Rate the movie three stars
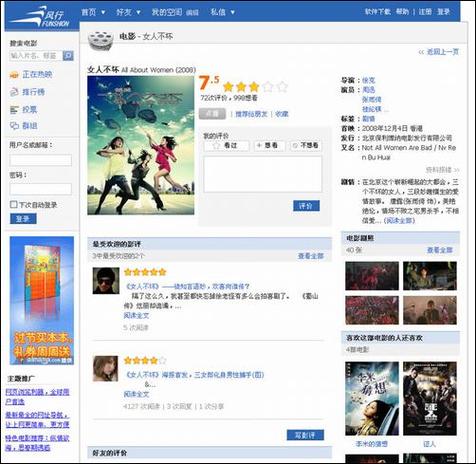The image size is (476, 464). click(254, 87)
